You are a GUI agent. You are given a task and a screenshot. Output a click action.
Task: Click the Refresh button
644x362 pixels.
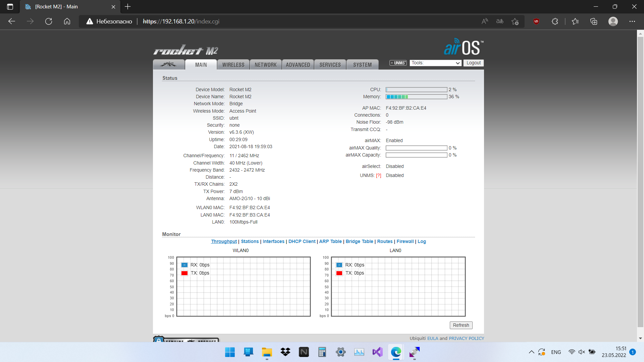pyautogui.click(x=461, y=325)
